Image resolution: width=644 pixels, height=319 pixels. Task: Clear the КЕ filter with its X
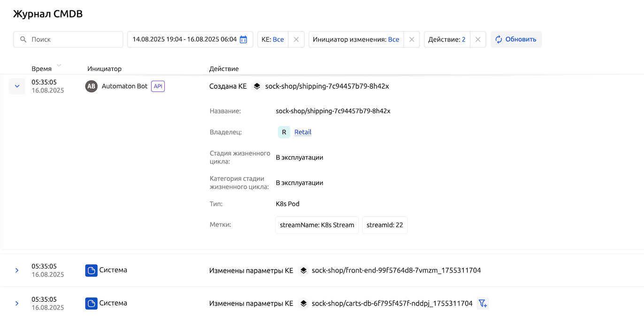pyautogui.click(x=296, y=39)
